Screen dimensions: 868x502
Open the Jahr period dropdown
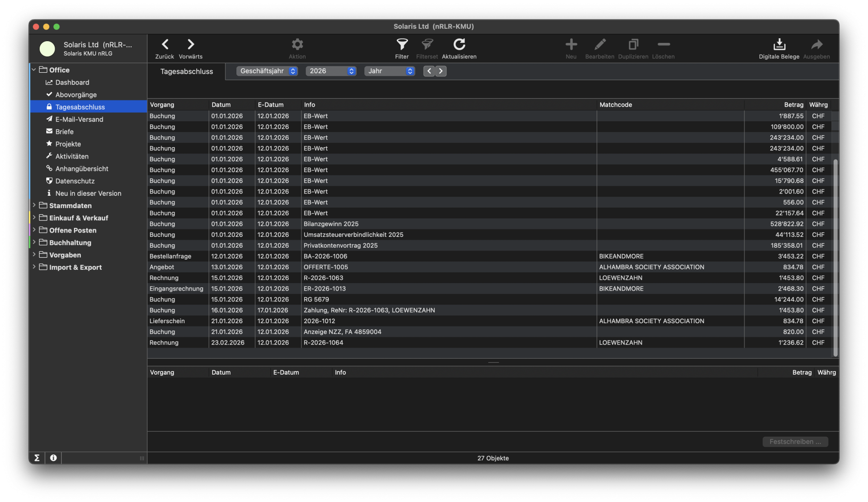pos(390,71)
